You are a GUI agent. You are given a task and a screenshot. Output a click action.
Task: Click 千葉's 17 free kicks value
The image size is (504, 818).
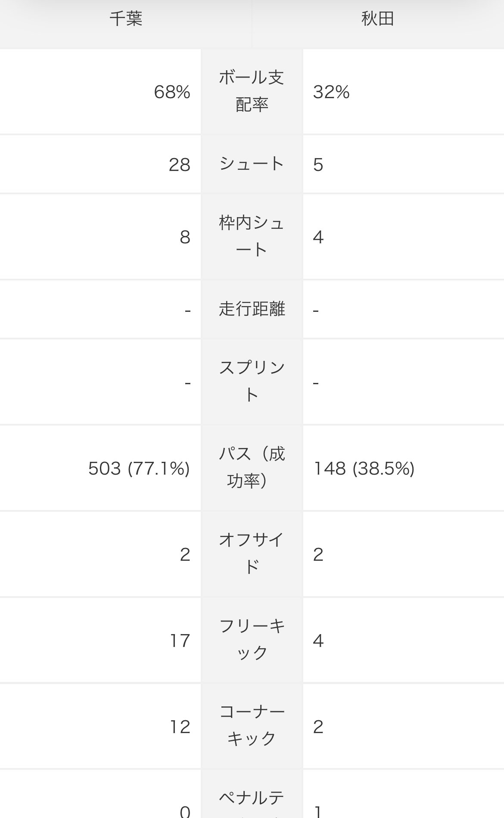click(180, 641)
